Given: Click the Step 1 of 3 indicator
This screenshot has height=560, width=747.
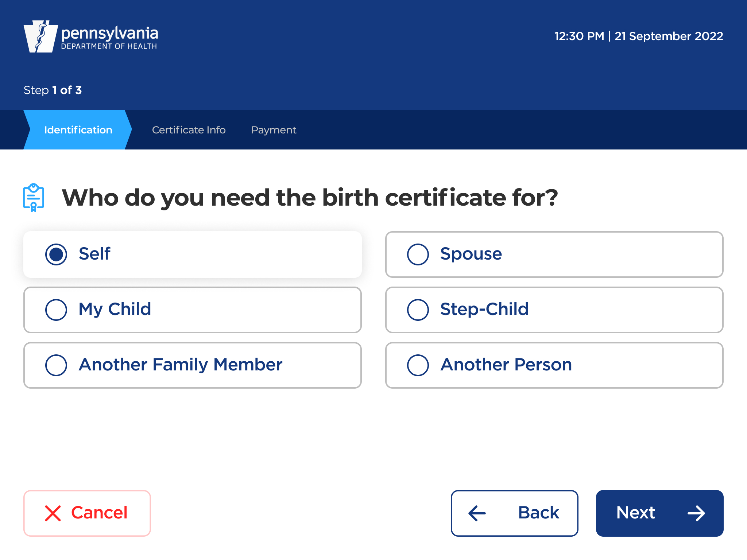Looking at the screenshot, I should (x=53, y=90).
